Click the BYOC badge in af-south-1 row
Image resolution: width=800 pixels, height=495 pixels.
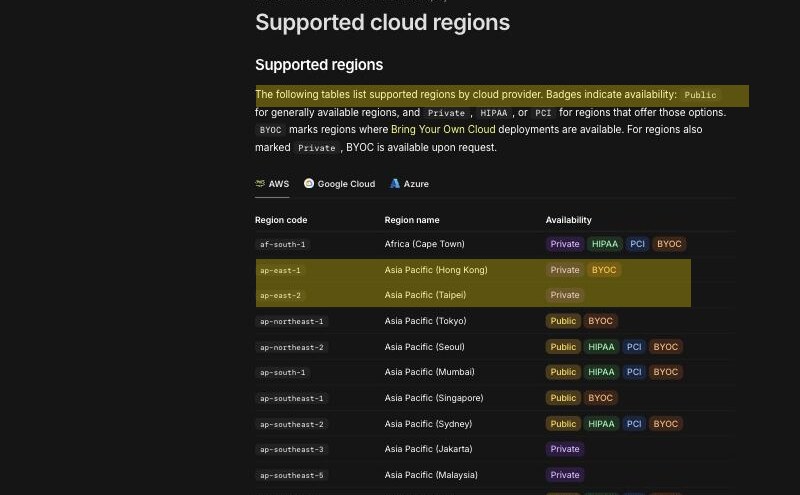tap(669, 244)
